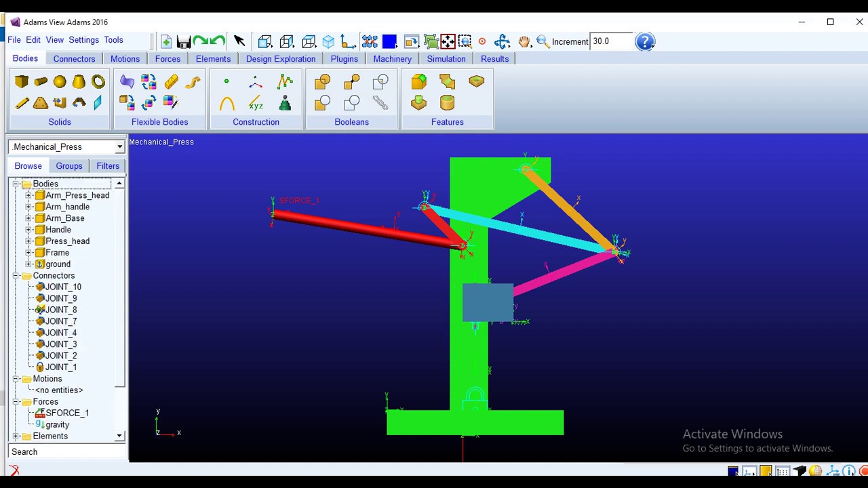Expand the Elements tree folder
868x488 pixels.
[16, 436]
